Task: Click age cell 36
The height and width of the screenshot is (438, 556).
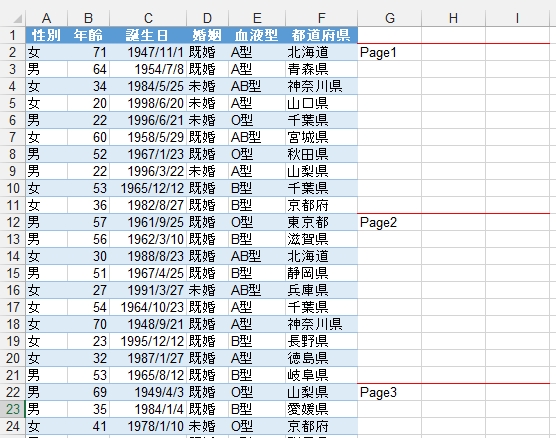Action: [88, 205]
